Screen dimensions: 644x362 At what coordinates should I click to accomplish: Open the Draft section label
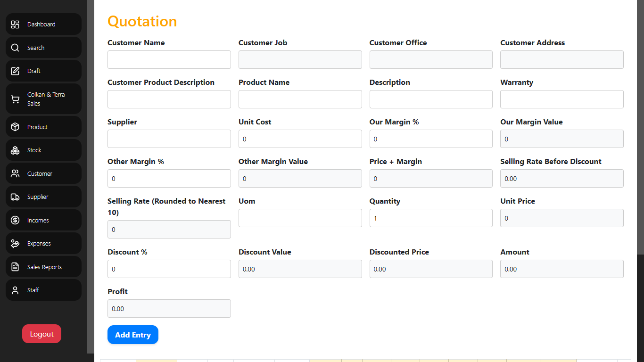(x=34, y=71)
